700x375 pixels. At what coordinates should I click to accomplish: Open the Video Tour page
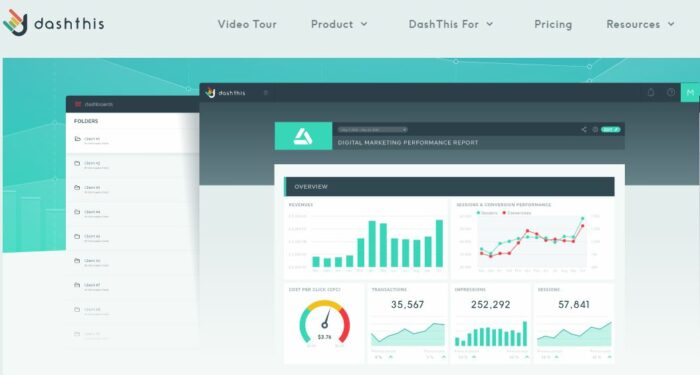247,24
